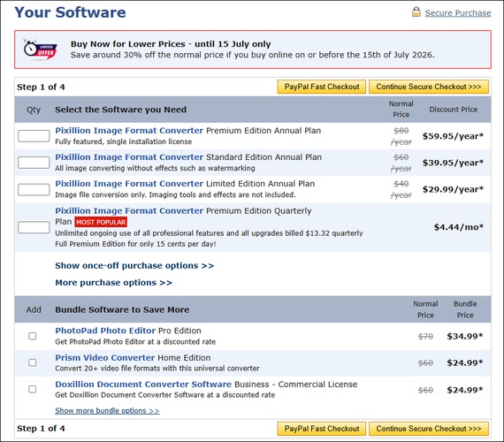This screenshot has width=504, height=442.
Task: Click the Bundle Price column header
Action: click(x=465, y=309)
